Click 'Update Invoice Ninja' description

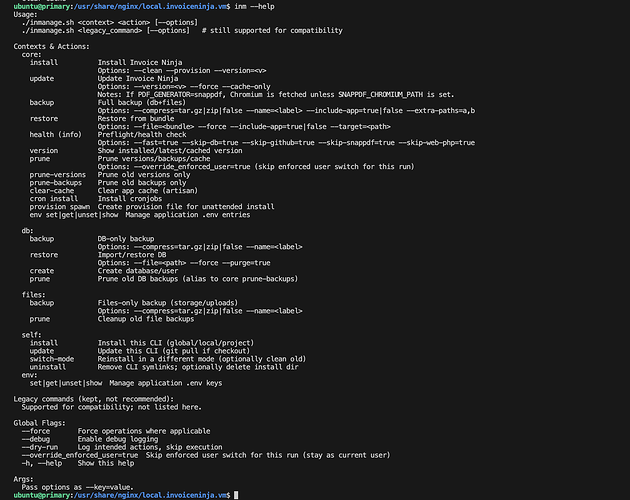[138, 79]
